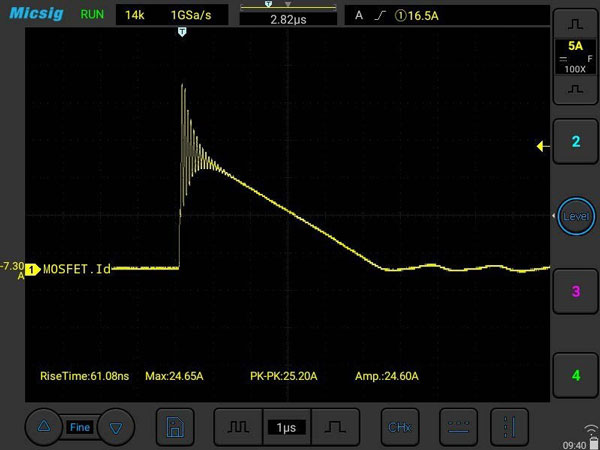Click the RUN status button
600x450 pixels.
click(91, 16)
